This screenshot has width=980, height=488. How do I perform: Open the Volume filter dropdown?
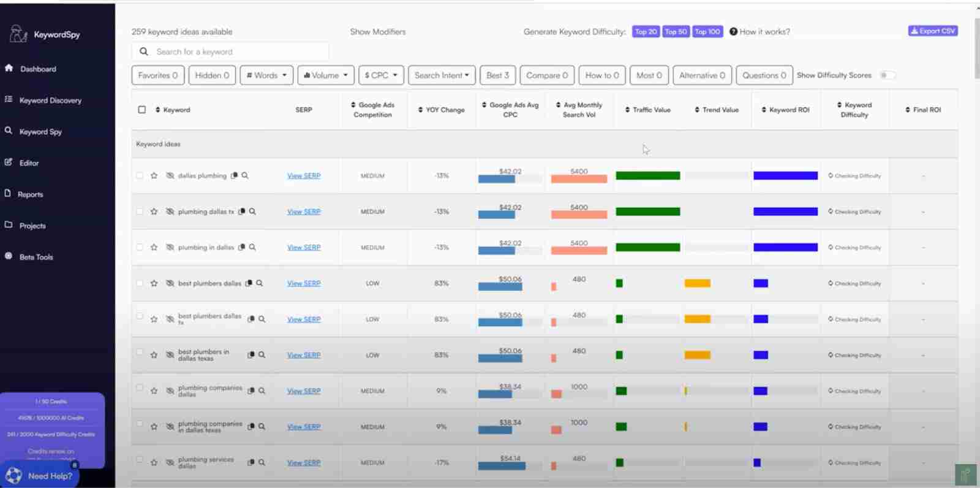coord(325,75)
